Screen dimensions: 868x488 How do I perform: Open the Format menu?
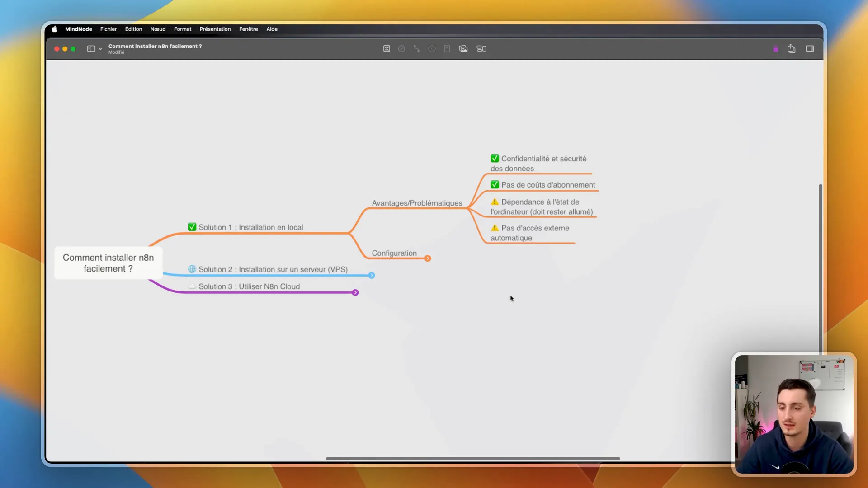[183, 29]
